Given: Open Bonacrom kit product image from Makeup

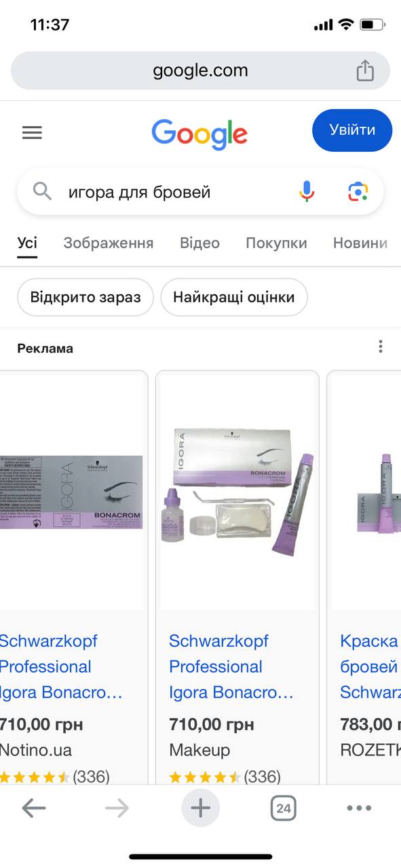Looking at the screenshot, I should tap(237, 492).
